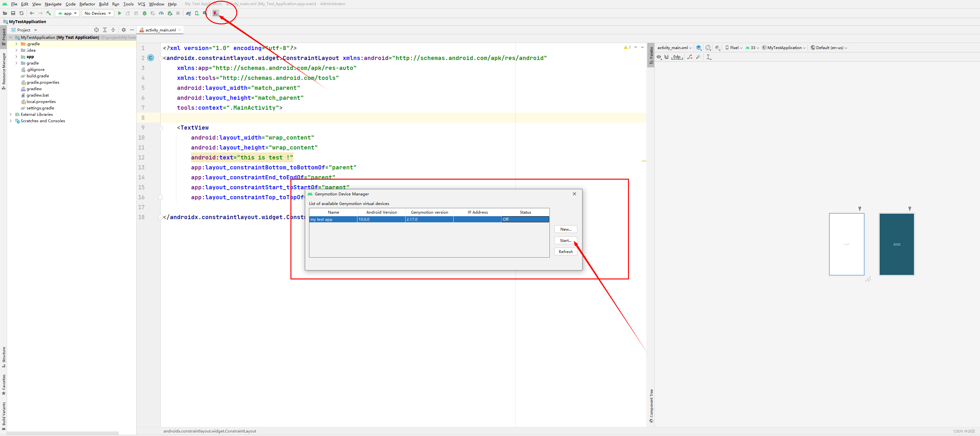Toggle autoconnect magnet in design toolbar
The image size is (980, 436).
[666, 57]
